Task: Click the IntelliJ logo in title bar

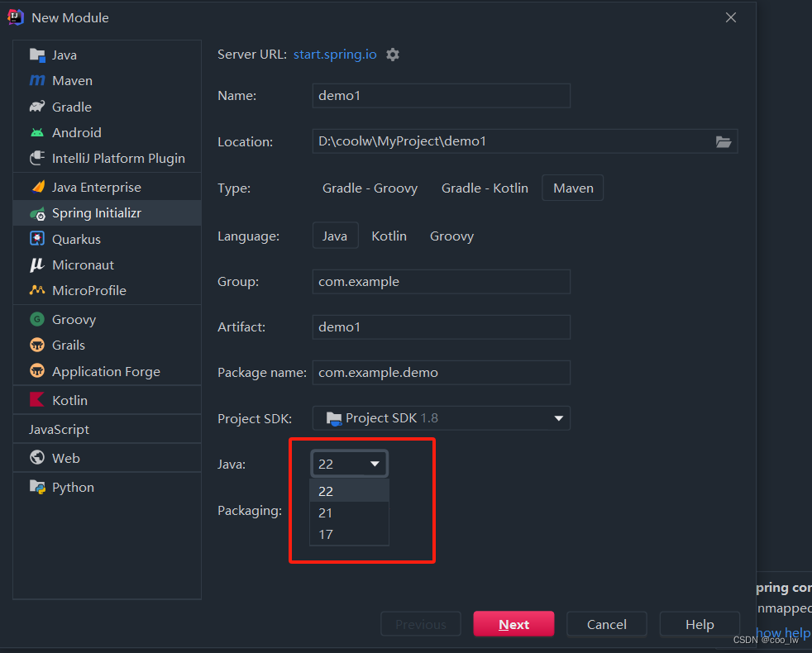Action: (16, 17)
